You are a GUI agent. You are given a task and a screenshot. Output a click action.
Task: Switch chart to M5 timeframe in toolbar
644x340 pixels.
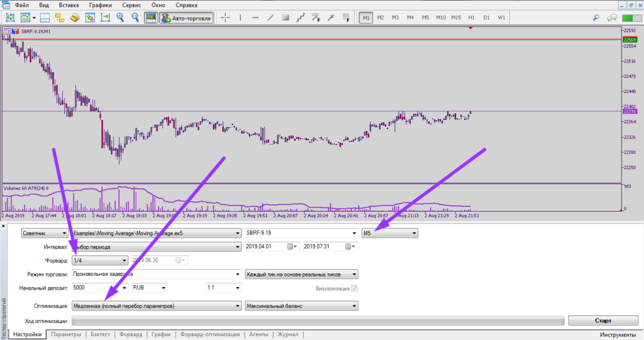pos(426,18)
